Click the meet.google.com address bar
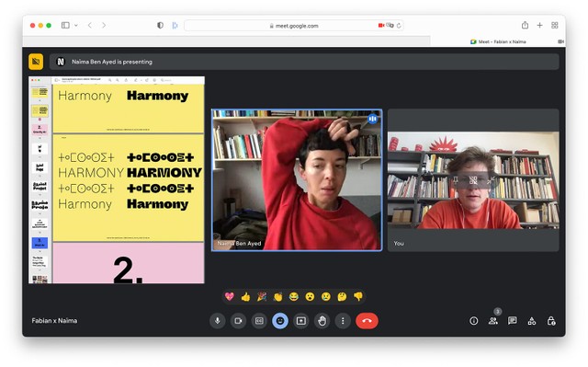Screen dimensions: 588x367 click(x=294, y=26)
